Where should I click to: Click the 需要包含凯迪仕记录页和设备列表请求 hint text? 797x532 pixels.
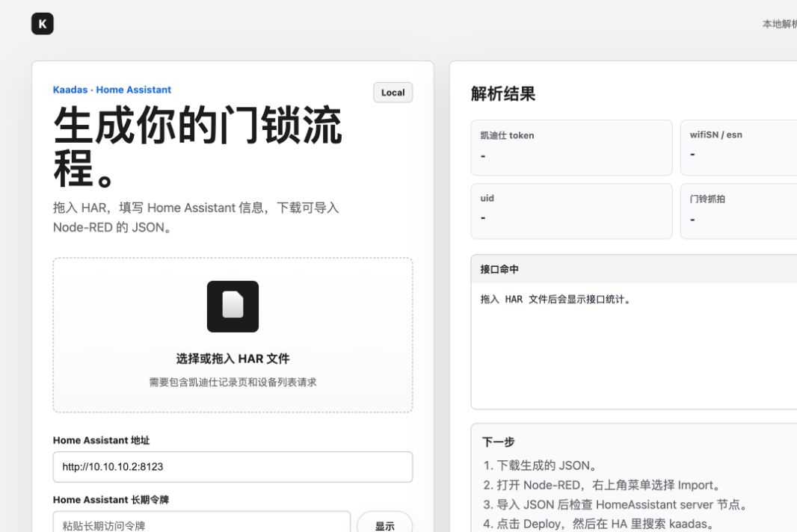pyautogui.click(x=233, y=382)
